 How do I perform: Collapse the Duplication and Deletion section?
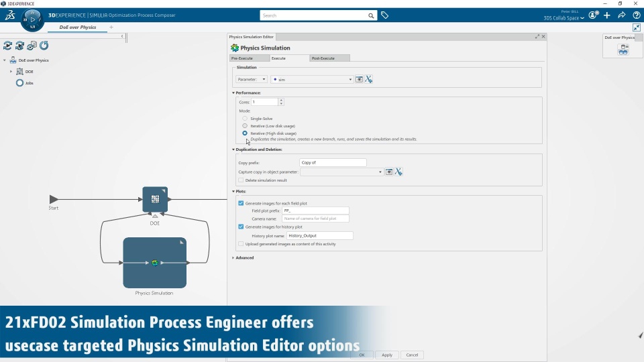(x=233, y=149)
